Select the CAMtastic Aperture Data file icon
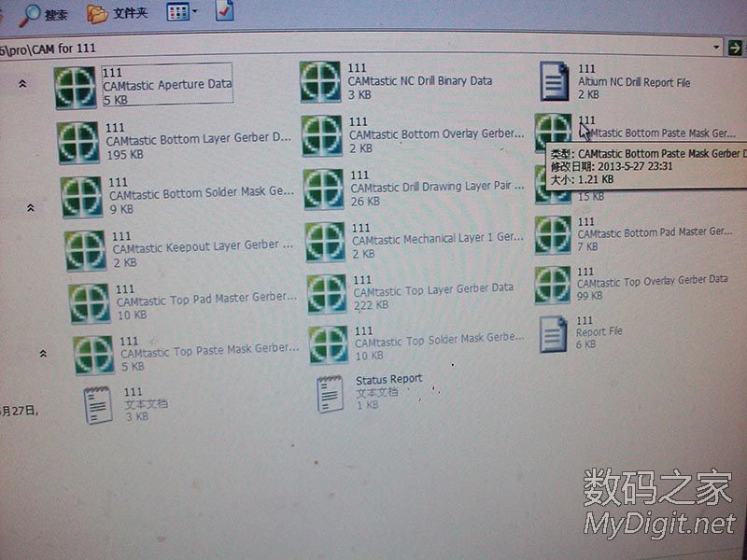Screen dimensions: 747x560 click(x=75, y=88)
